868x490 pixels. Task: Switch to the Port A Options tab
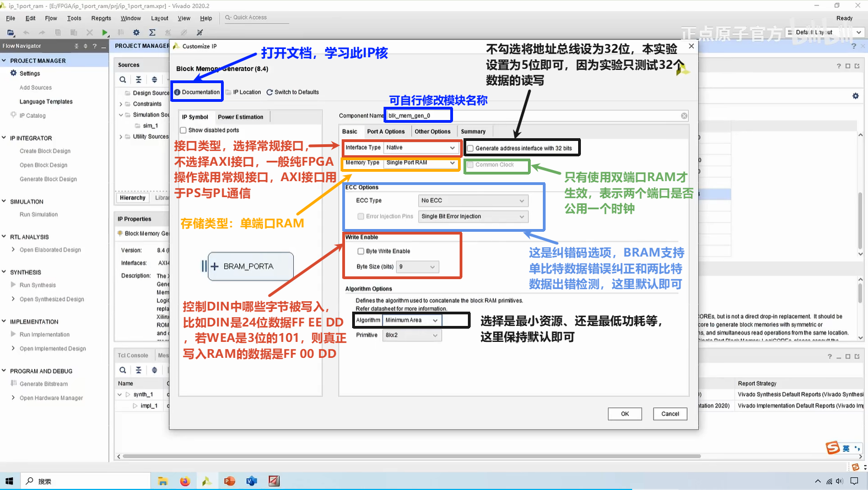(386, 132)
